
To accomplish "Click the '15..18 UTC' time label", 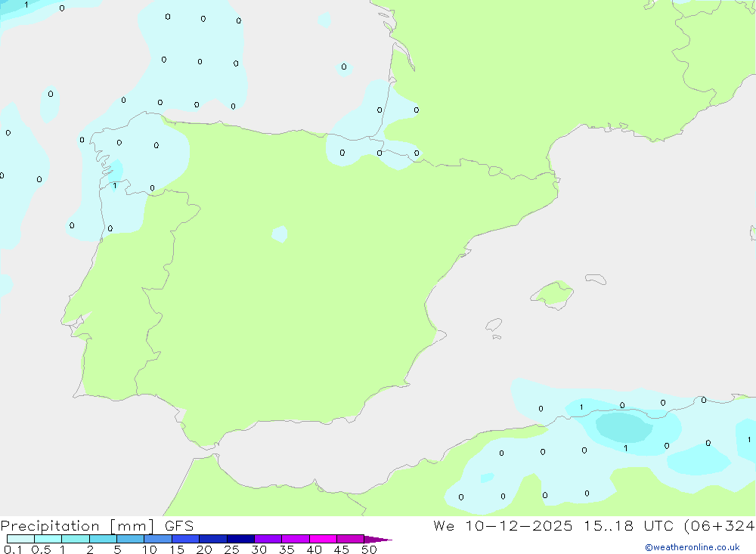I will [x=627, y=525].
